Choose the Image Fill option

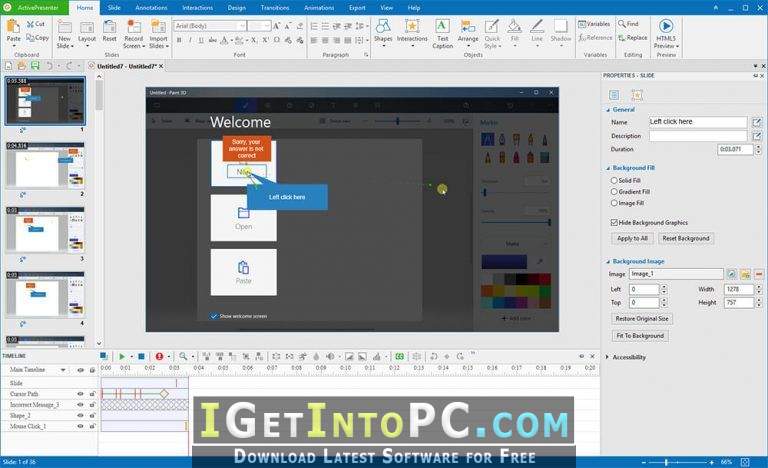(x=614, y=203)
